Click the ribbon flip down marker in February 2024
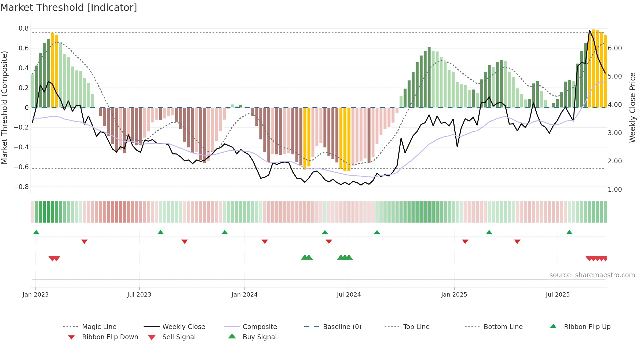This screenshot has width=644, height=362. coord(265,242)
